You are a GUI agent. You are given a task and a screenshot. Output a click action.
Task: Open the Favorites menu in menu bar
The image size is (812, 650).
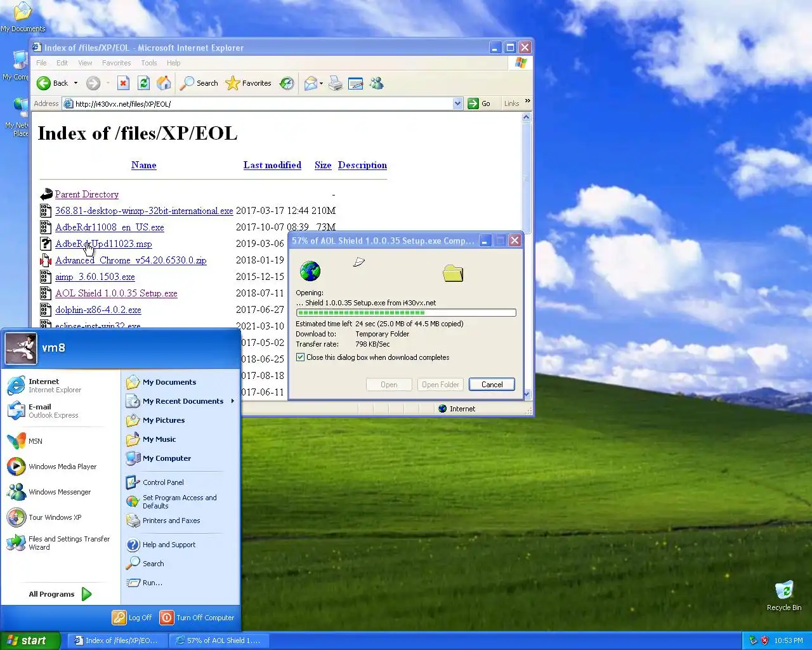(116, 63)
